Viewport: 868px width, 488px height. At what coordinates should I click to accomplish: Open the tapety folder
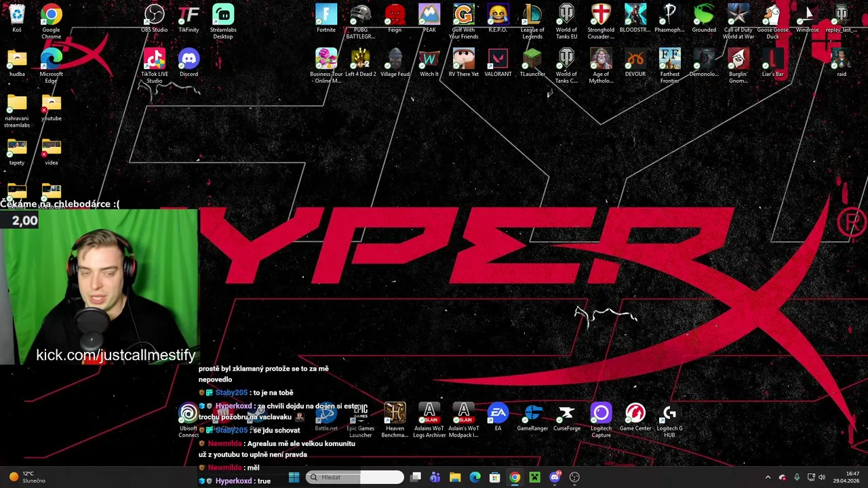pos(17,151)
